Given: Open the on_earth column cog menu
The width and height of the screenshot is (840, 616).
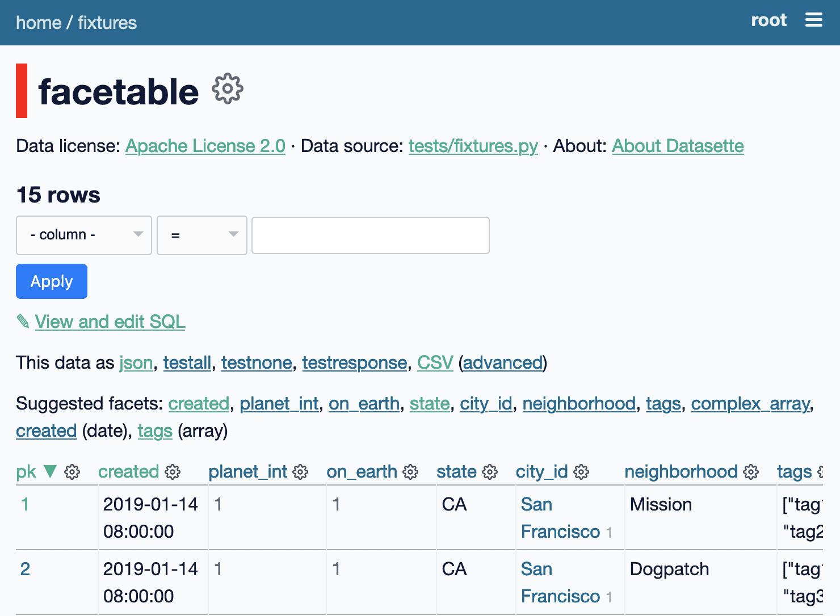Looking at the screenshot, I should click(x=410, y=472).
